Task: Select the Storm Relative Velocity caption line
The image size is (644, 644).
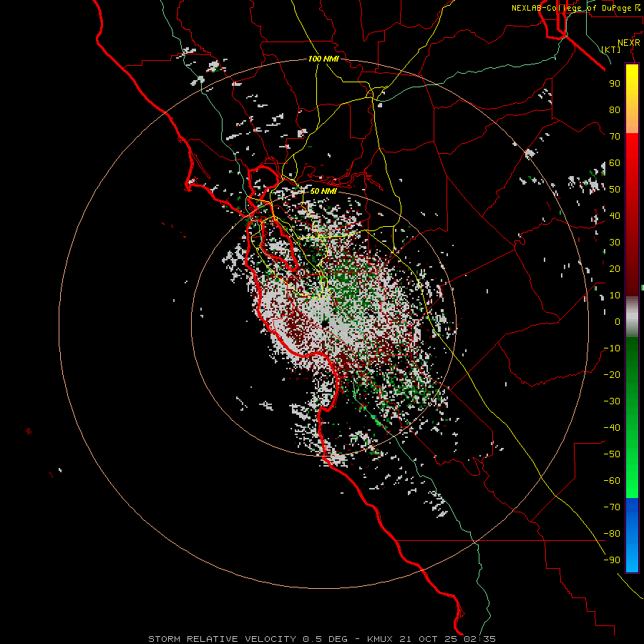Action: point(321,639)
